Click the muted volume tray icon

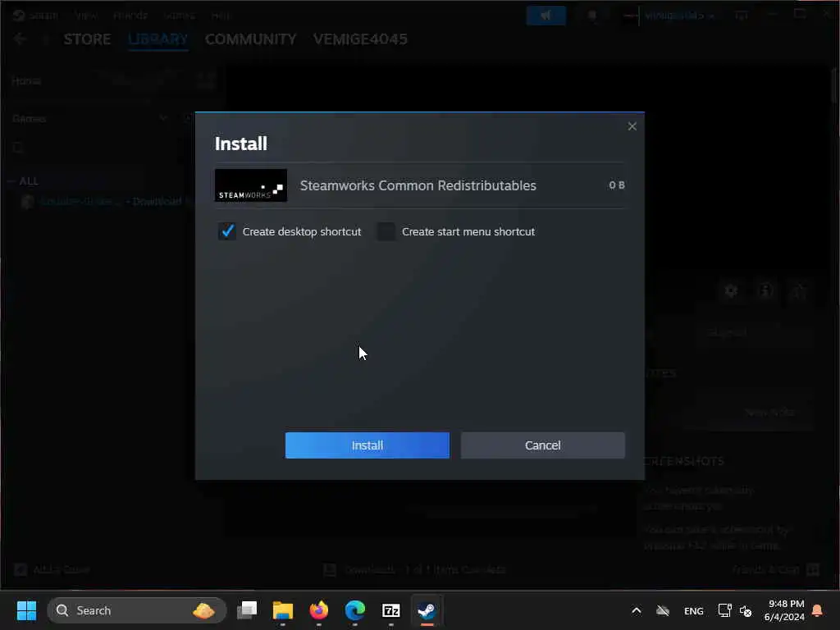coord(745,610)
